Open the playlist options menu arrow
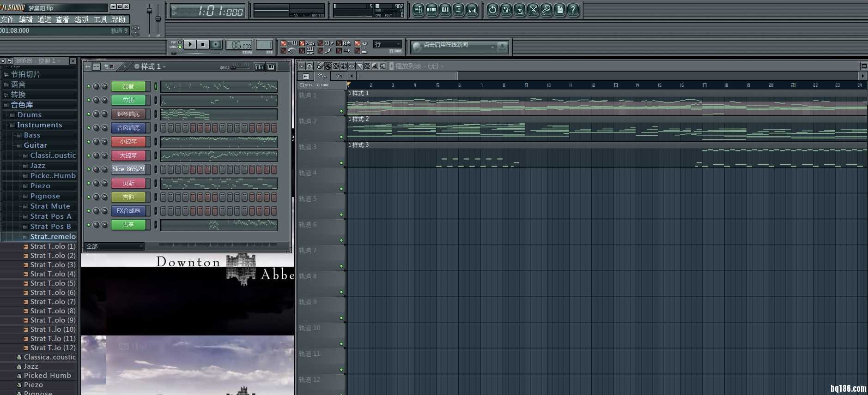Image resolution: width=868 pixels, height=395 pixels. tap(302, 66)
